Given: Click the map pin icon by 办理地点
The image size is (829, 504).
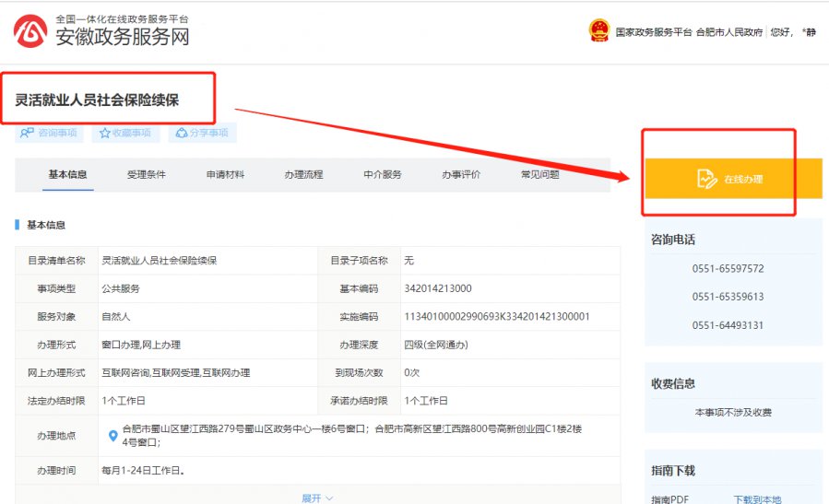Looking at the screenshot, I should (113, 435).
